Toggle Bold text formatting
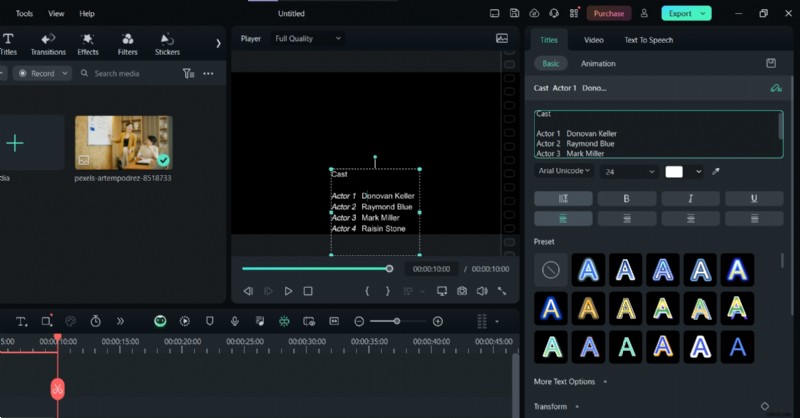 click(x=626, y=199)
